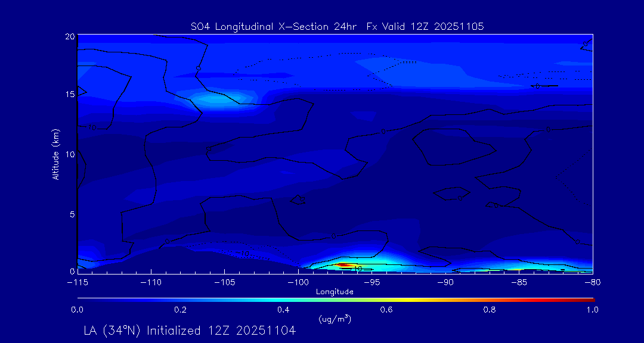The height and width of the screenshot is (343, 644).
Task: Click the "-90" longitude tick label
Action: coord(445,283)
